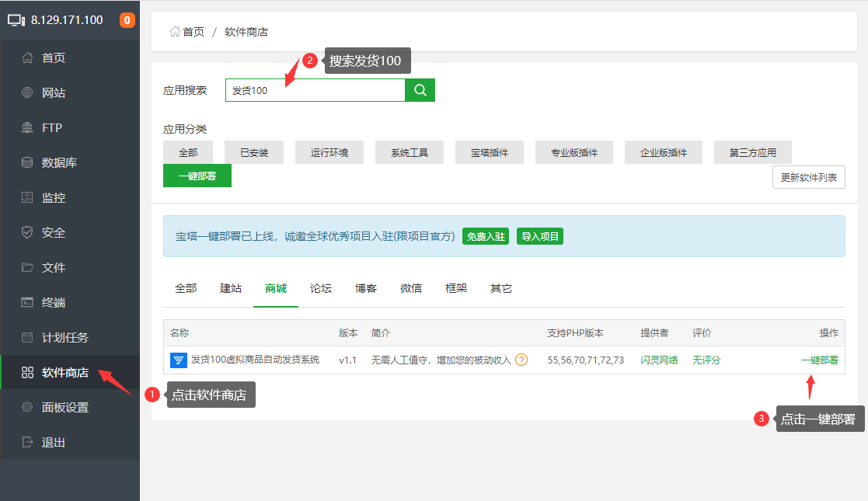This screenshot has height=501, width=868.
Task: Select the 企业版插件 category
Action: click(x=664, y=152)
